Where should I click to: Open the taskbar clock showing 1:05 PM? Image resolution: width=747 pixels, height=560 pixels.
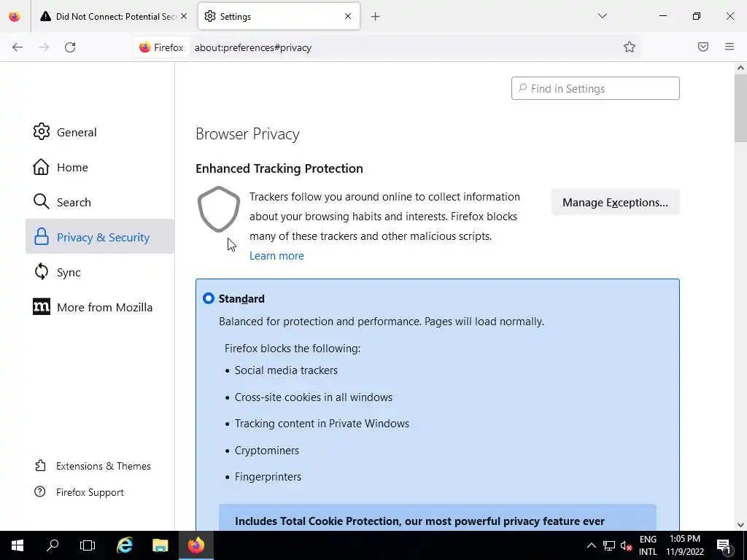pos(685,545)
